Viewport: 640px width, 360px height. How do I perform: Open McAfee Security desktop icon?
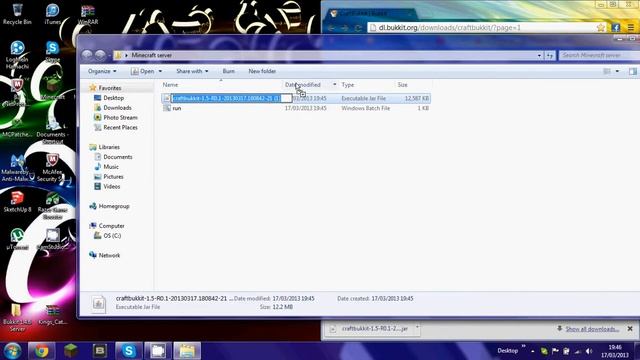(x=52, y=167)
